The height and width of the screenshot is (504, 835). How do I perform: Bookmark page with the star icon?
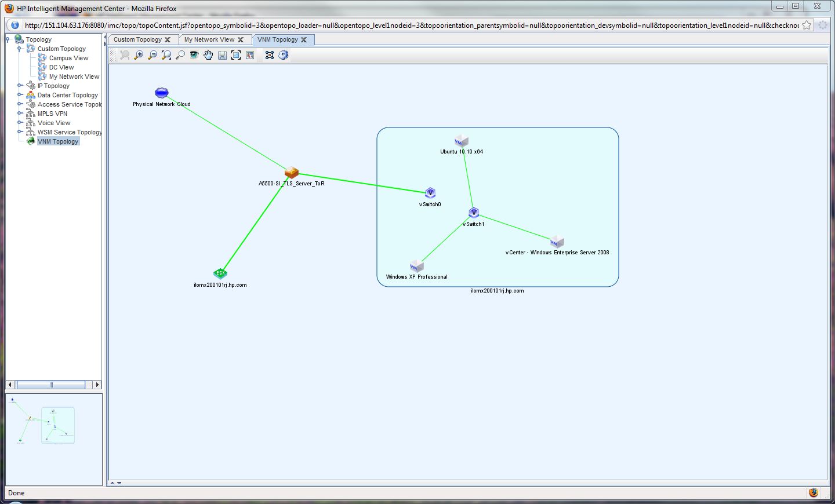point(807,25)
